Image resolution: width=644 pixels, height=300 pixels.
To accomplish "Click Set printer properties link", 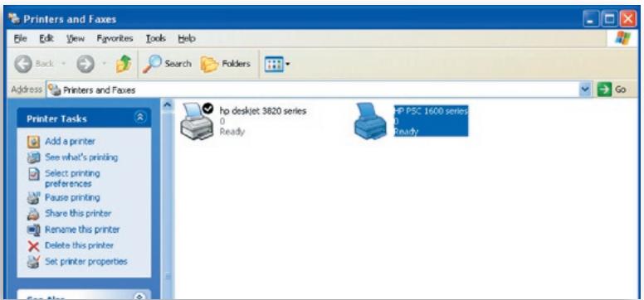I will [85, 262].
